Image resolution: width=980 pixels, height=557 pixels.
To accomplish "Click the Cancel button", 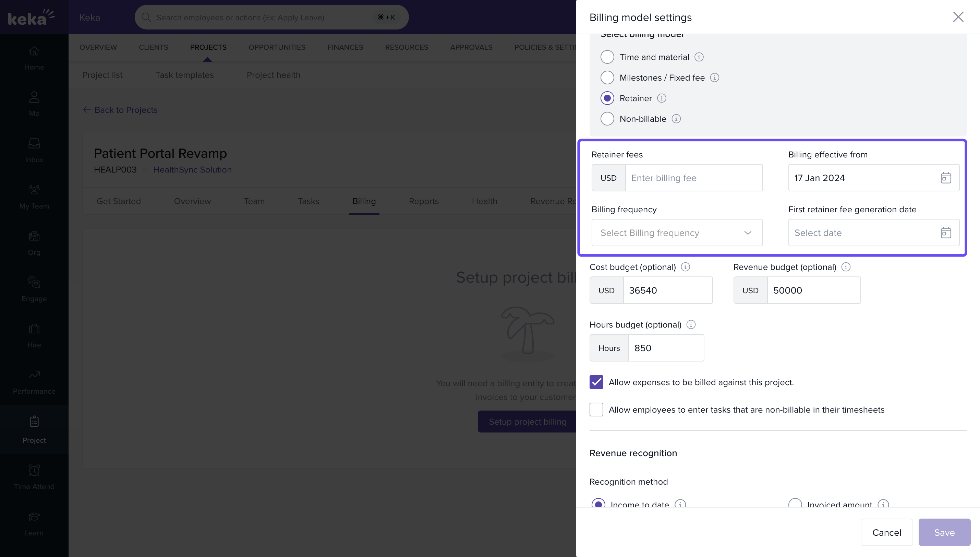I will (886, 532).
